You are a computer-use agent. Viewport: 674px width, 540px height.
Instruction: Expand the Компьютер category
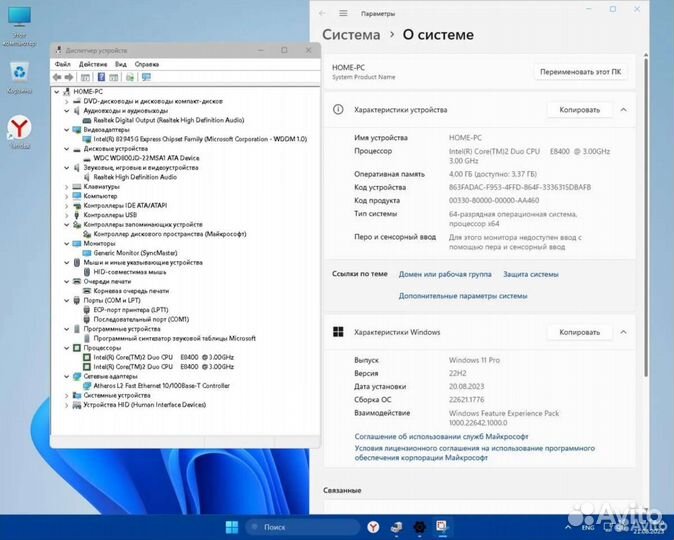(66, 196)
